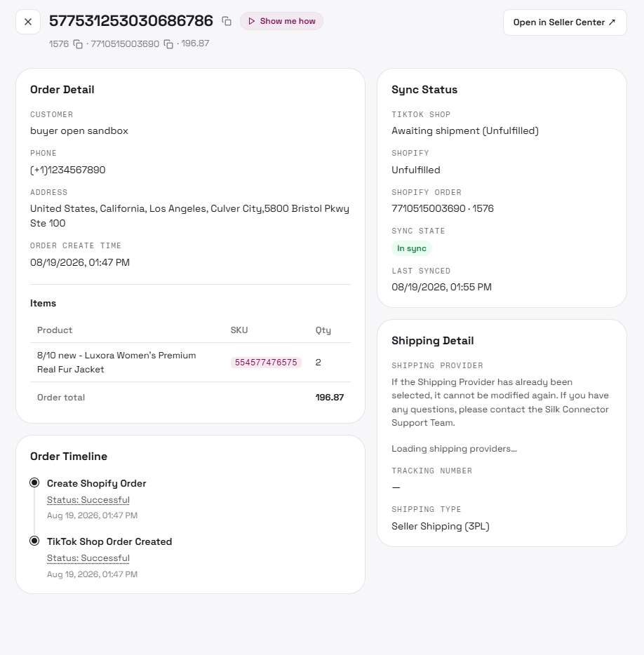Click the Luxora Women's Premium Real Fur Jacket product
Viewport: 644px width, 655px height.
pos(116,362)
